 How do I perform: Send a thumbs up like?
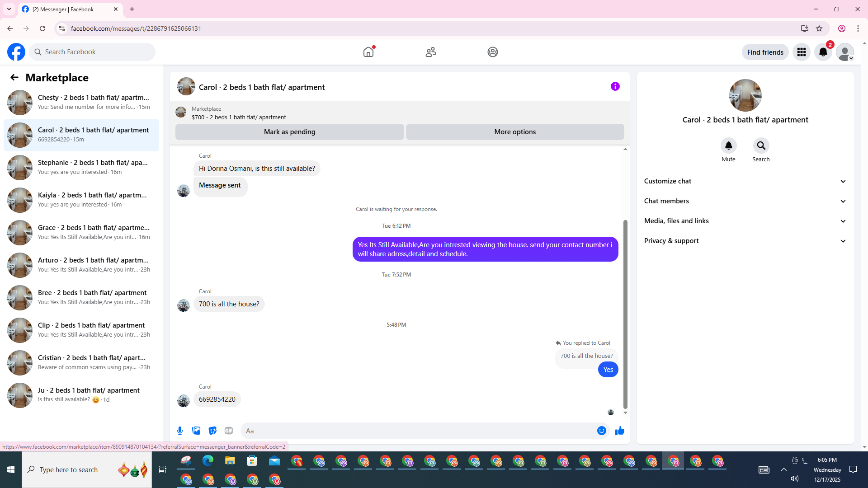tap(619, 431)
